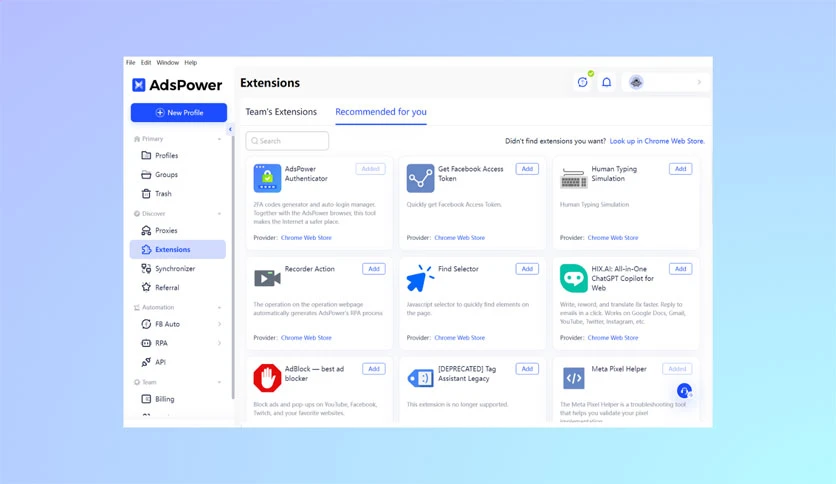
Task: Click the AdsPower logo
Action: click(x=176, y=85)
